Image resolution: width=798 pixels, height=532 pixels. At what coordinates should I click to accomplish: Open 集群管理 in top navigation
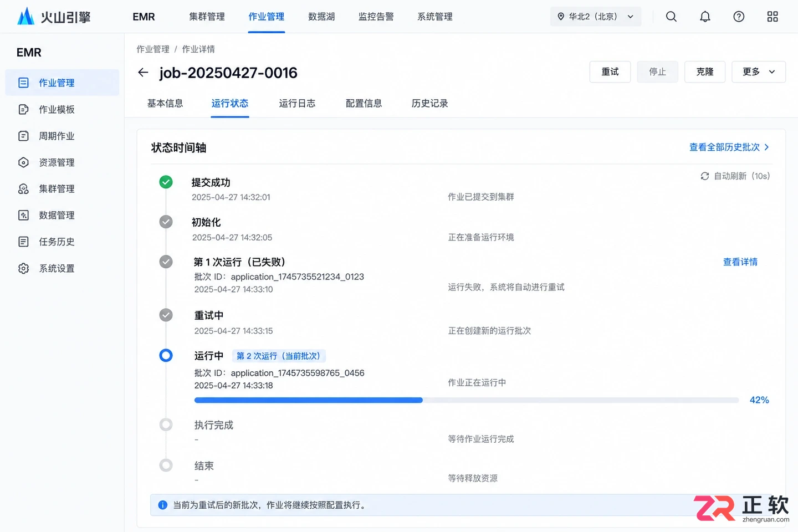pos(207,17)
